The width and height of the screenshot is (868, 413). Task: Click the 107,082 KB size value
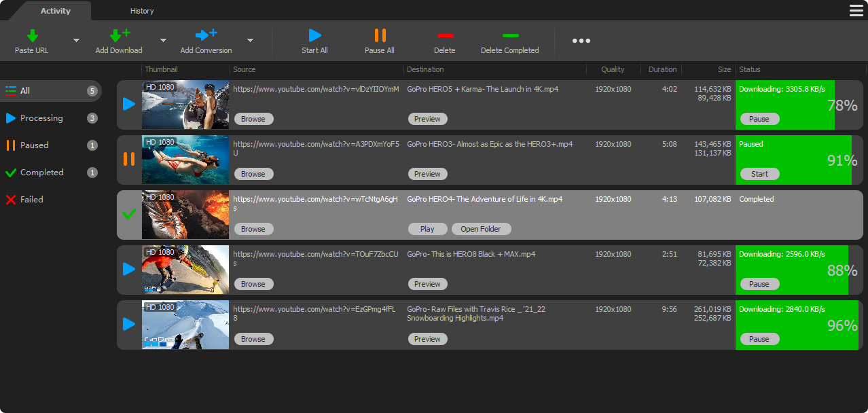(x=712, y=199)
